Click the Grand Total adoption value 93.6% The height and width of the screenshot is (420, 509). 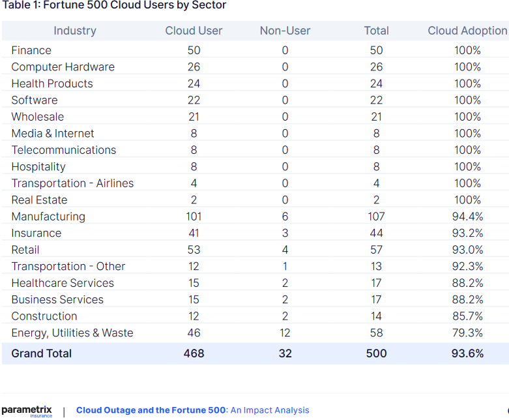(x=467, y=353)
